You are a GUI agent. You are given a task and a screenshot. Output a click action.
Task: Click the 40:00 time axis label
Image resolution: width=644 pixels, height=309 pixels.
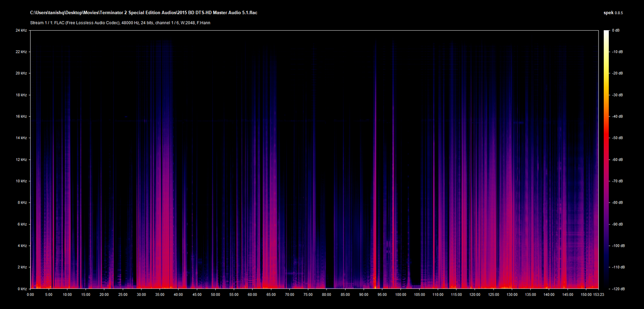pyautogui.click(x=179, y=295)
